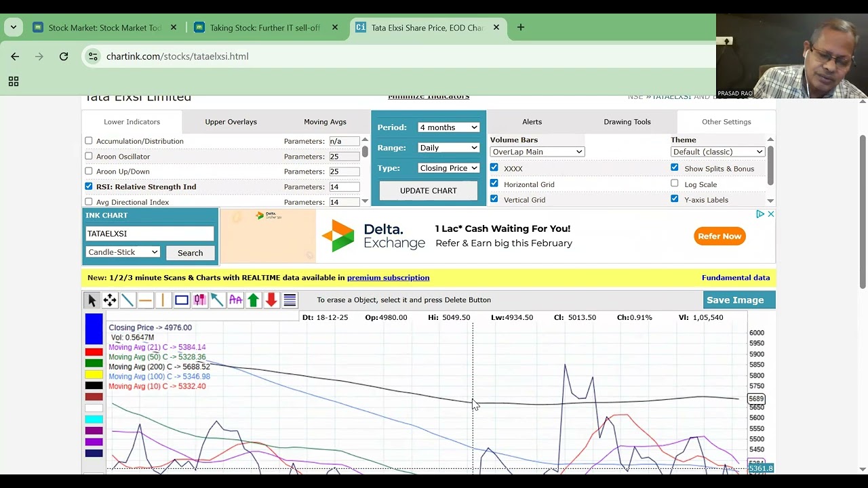This screenshot has width=868, height=488.
Task: Toggle Show Splits & Bonus checkbox
Action: click(x=675, y=167)
